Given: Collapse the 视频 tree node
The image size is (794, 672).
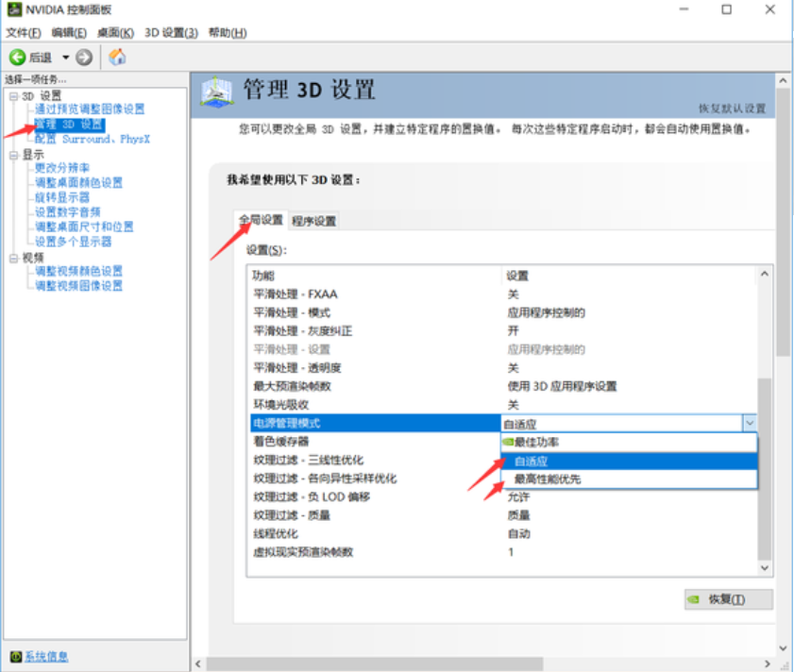Looking at the screenshot, I should 13,257.
